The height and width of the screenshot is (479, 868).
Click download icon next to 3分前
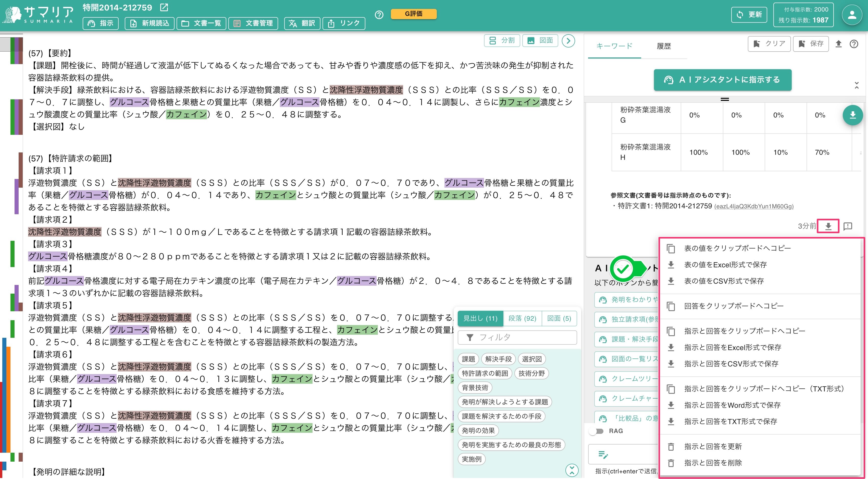click(x=828, y=226)
